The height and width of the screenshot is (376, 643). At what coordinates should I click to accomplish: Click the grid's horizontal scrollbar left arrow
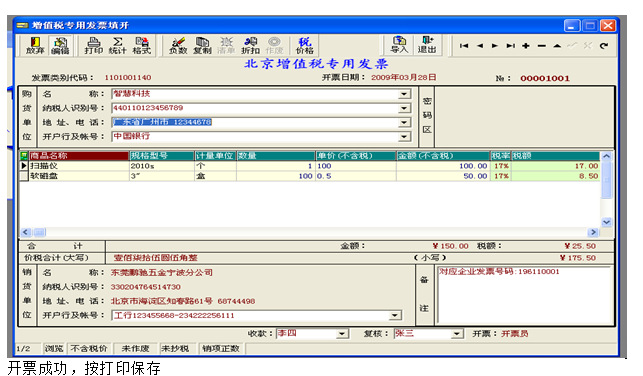point(25,232)
